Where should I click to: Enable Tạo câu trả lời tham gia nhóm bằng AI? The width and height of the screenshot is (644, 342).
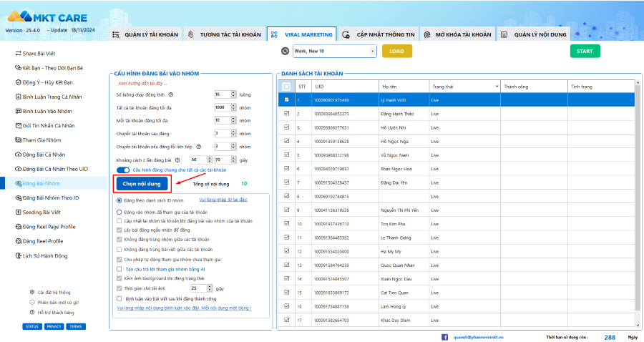(x=119, y=268)
